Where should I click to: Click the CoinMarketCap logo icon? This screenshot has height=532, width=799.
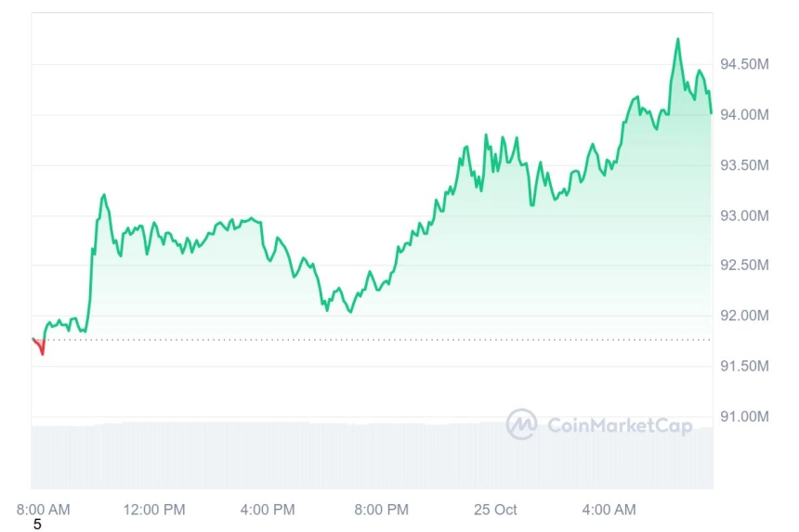pyautogui.click(x=521, y=424)
